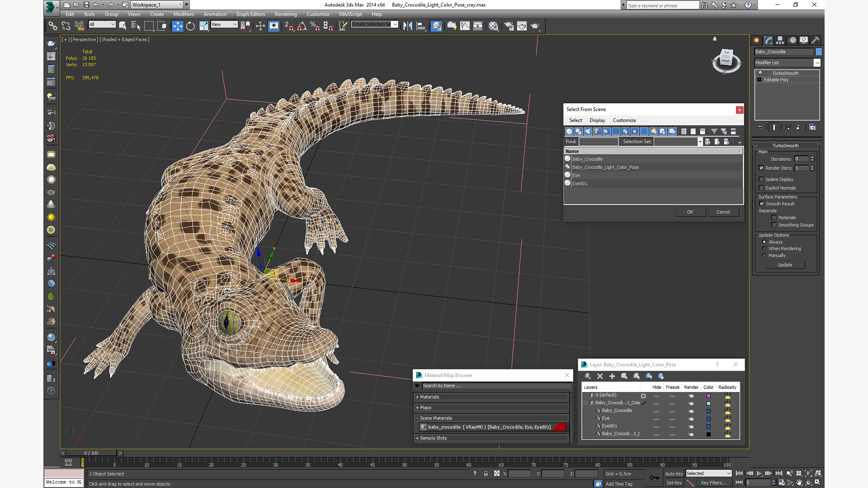
Task: Expand the Materials group in Material Browser
Action: click(x=491, y=397)
